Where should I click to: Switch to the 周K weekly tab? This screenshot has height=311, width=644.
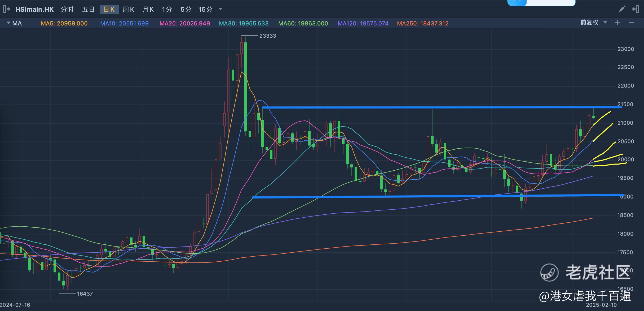tap(129, 10)
